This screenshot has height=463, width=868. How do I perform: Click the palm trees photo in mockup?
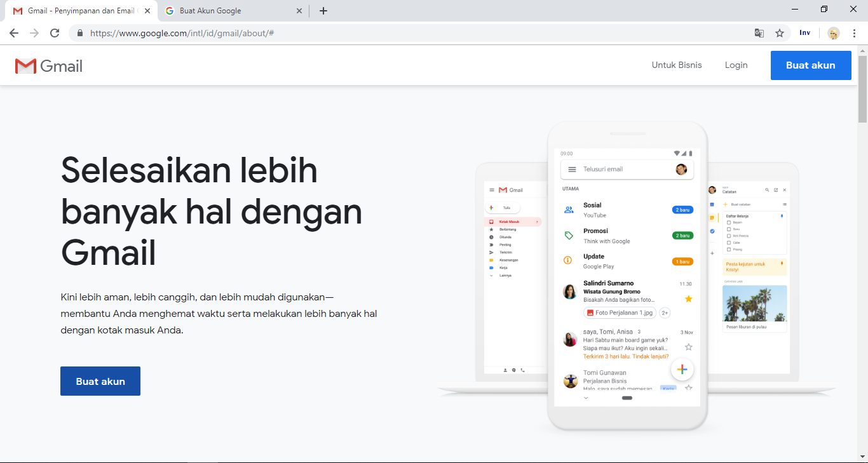point(755,303)
